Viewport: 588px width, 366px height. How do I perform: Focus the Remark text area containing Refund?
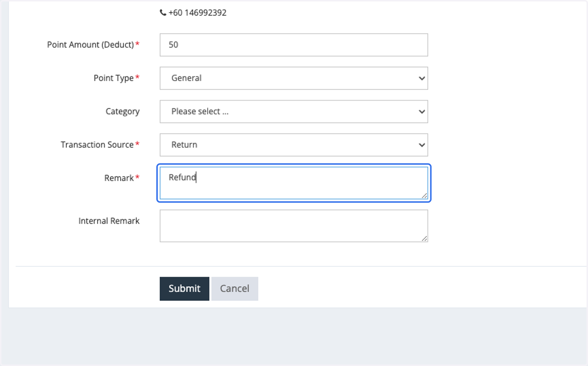pos(294,183)
